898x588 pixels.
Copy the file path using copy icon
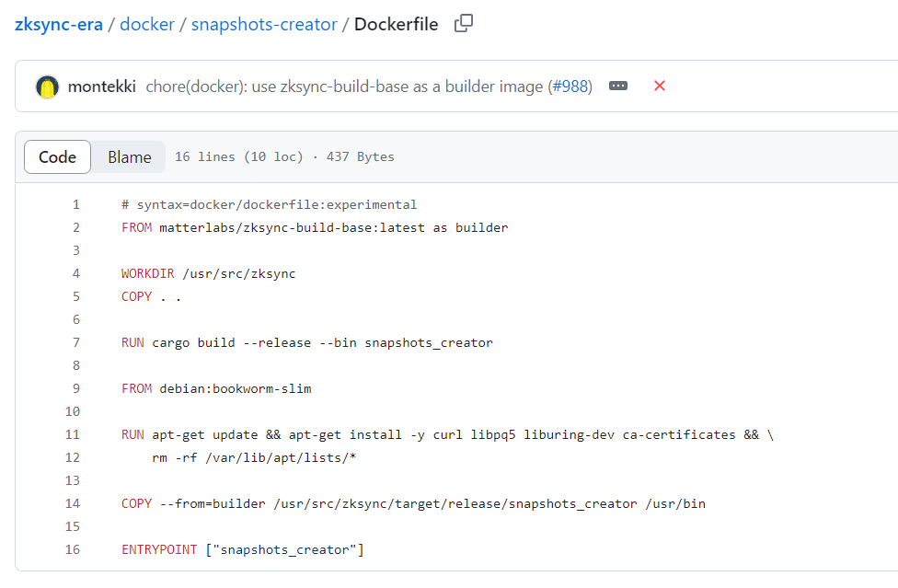pos(464,24)
